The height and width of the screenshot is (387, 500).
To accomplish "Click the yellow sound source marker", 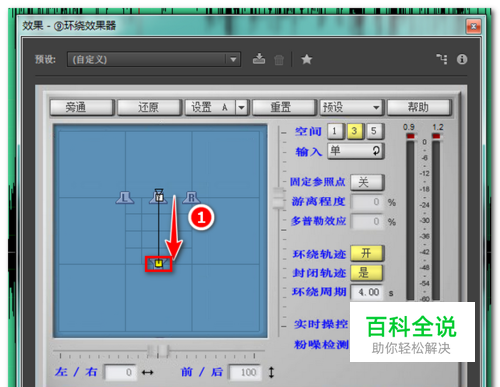I will 159,264.
